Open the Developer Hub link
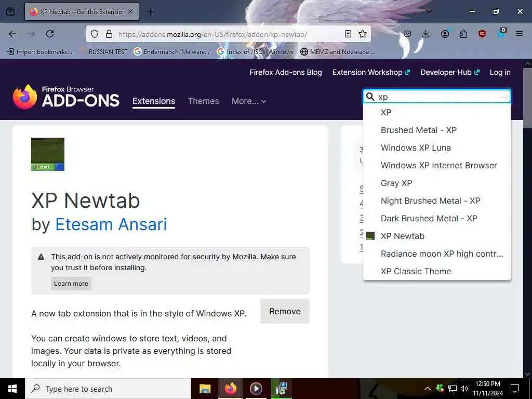 coord(450,72)
